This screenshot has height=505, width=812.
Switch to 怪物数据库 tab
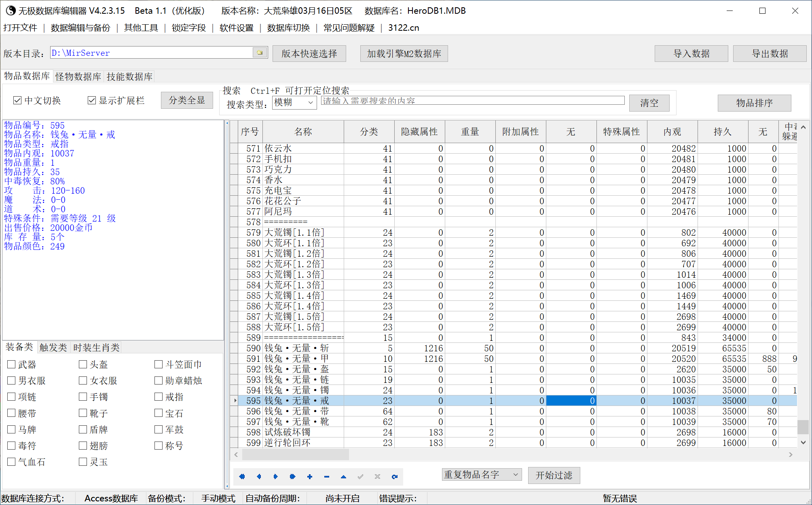click(x=78, y=76)
